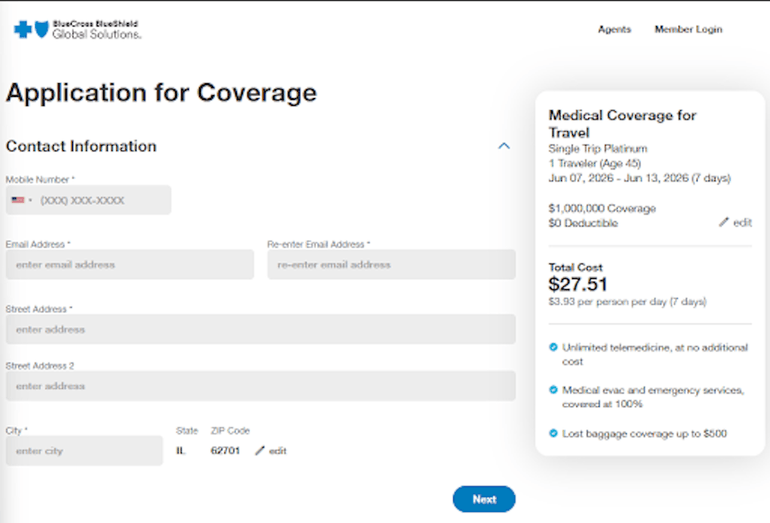The image size is (770, 523).
Task: Click the pencil edit icon in coverage summary
Action: click(725, 222)
